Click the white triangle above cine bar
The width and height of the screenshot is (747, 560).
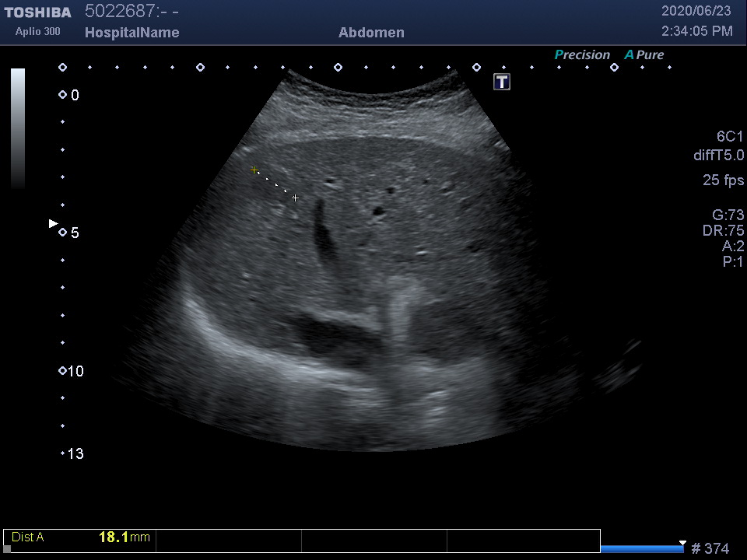[682, 542]
